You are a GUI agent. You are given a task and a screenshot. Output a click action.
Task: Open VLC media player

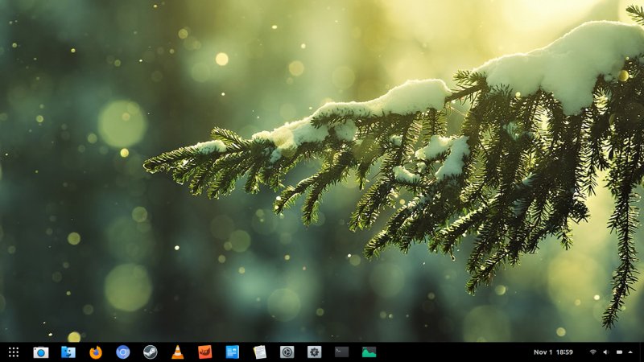(177, 352)
